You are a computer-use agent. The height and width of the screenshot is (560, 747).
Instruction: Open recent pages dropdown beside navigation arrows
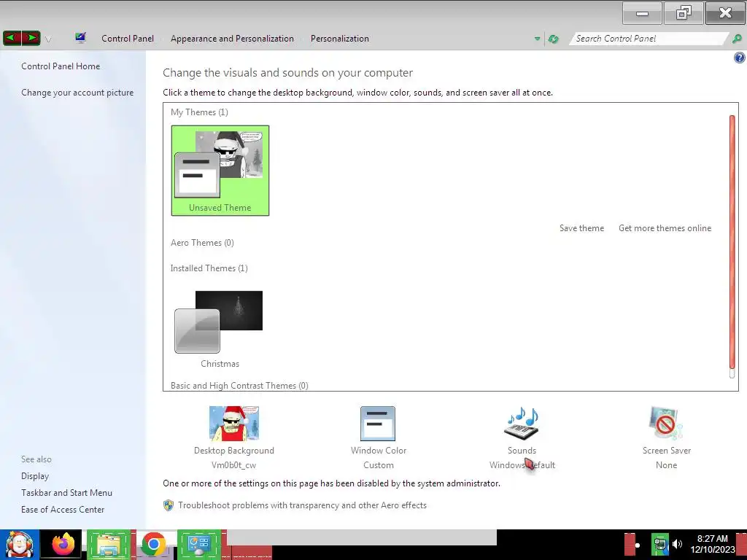click(x=48, y=39)
